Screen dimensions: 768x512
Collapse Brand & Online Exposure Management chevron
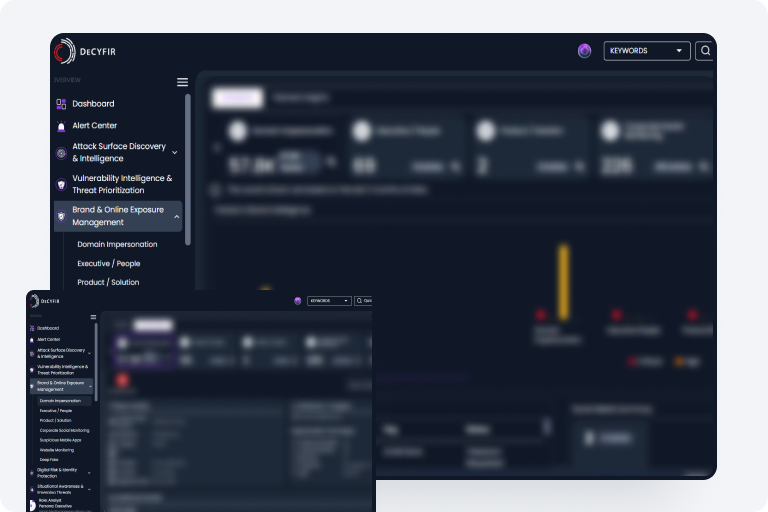click(x=177, y=216)
